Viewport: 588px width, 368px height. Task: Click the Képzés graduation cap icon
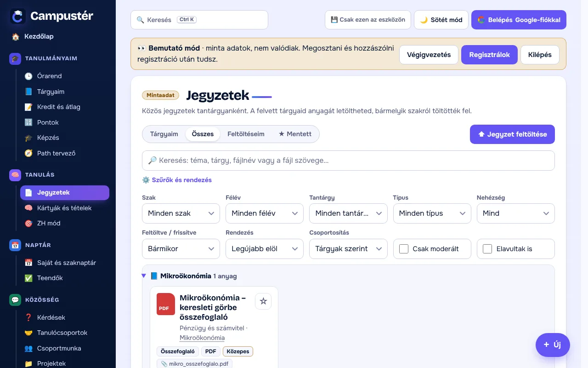[x=28, y=138]
